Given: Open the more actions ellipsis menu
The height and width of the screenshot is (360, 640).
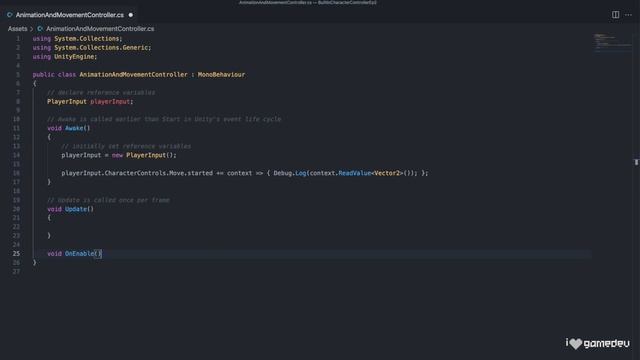Looking at the screenshot, I should tap(628, 15).
